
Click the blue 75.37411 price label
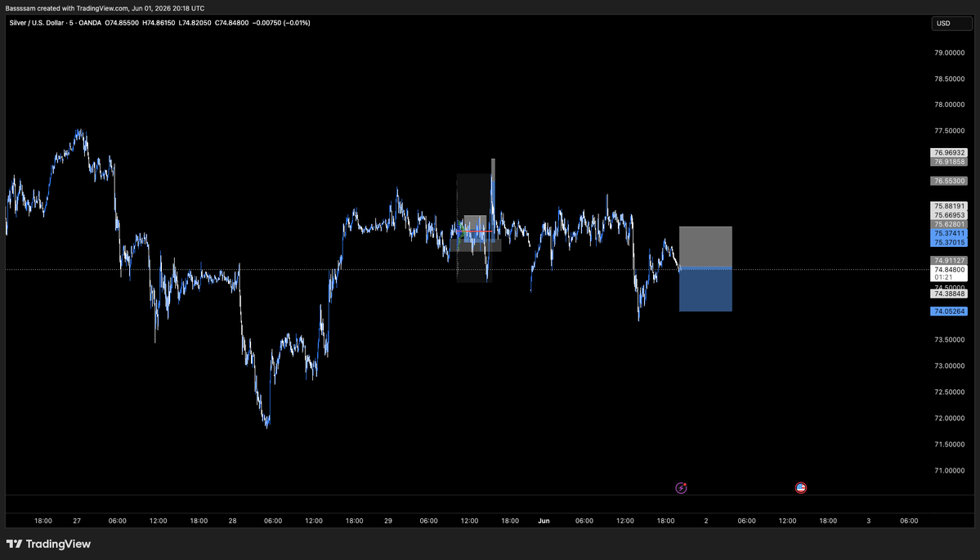(949, 233)
